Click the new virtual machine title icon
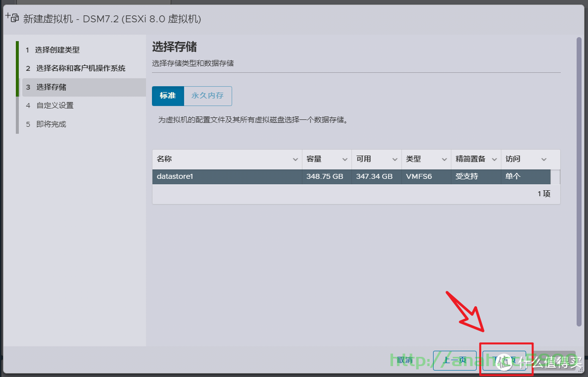The image size is (588, 377). pos(12,17)
